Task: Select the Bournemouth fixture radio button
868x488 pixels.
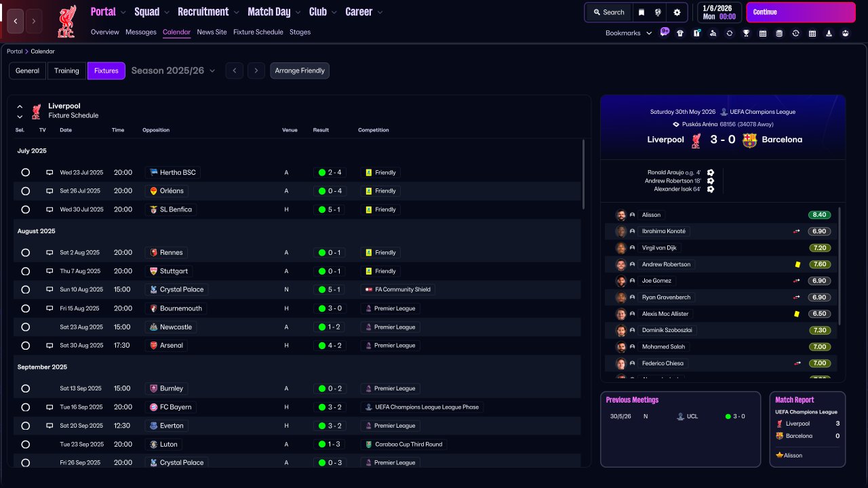Action: [26, 308]
